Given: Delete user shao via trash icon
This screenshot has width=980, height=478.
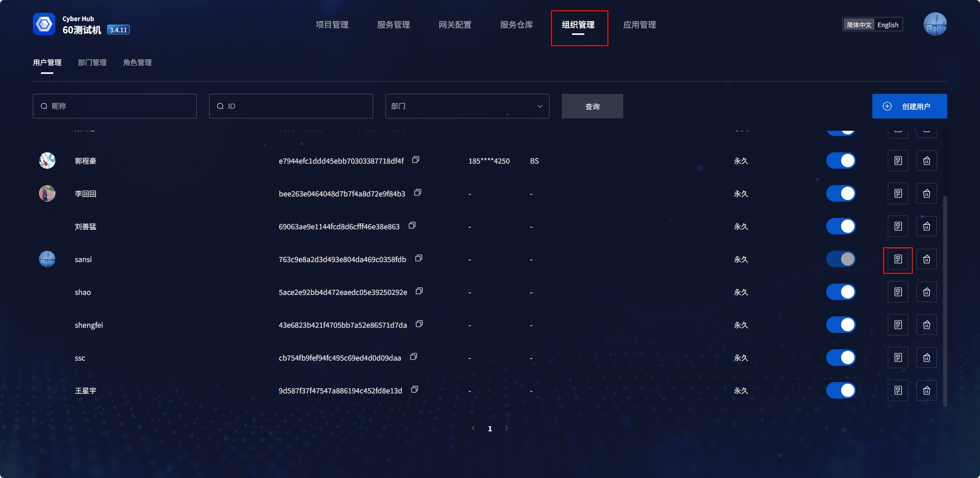Looking at the screenshot, I should [x=926, y=292].
